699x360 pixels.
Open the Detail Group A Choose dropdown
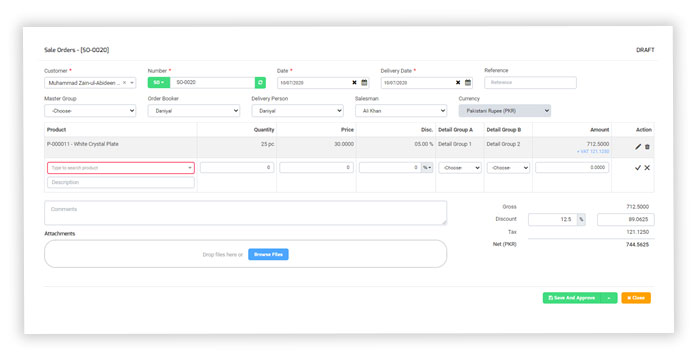click(x=460, y=168)
